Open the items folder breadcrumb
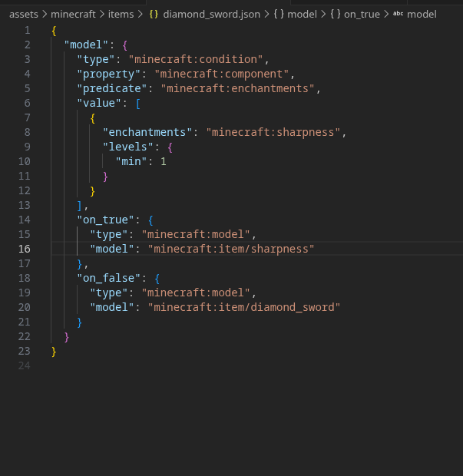The height and width of the screenshot is (476, 463). pos(121,14)
